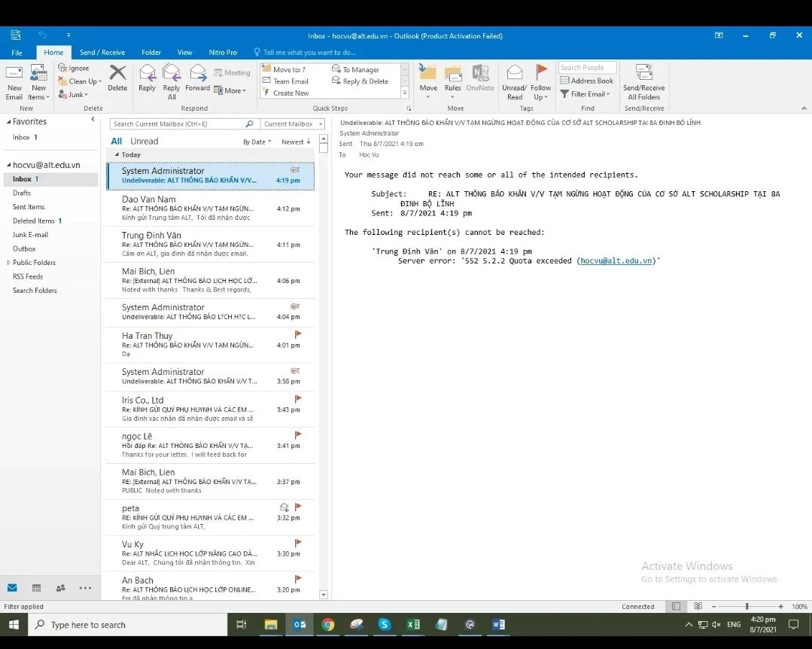Screen dimensions: 812x649
Task: Collapse the Today message group
Action: [117, 154]
